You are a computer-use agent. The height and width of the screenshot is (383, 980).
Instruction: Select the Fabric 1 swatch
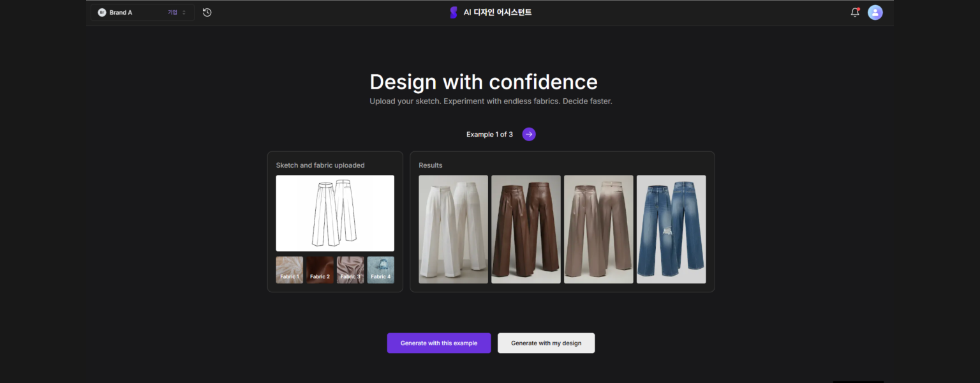290,270
